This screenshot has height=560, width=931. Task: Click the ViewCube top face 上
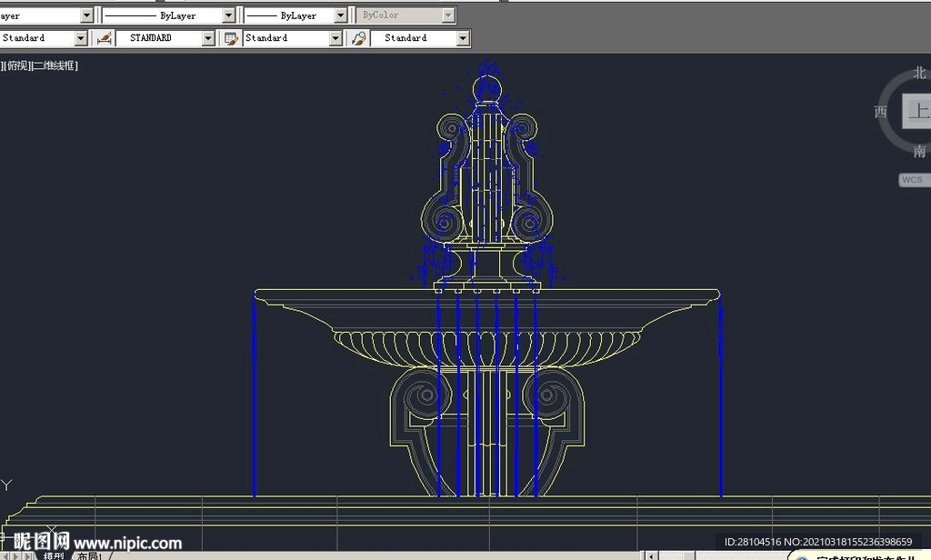[x=916, y=111]
